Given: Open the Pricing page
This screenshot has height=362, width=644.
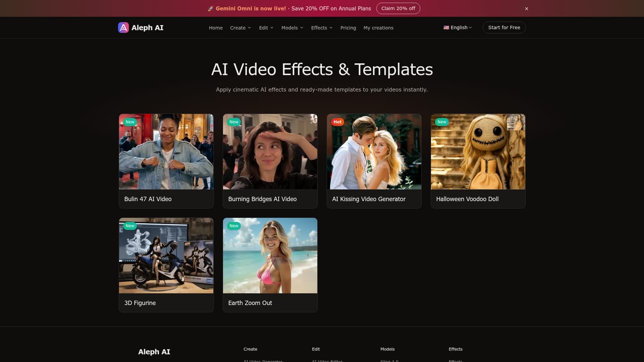Looking at the screenshot, I should pos(348,28).
